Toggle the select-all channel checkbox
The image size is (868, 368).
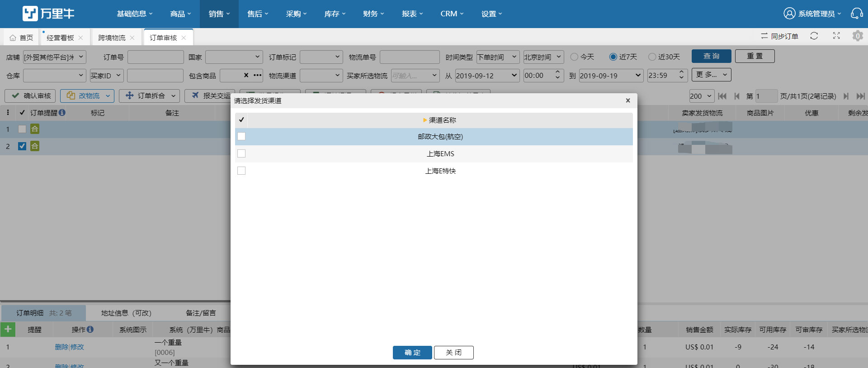[241, 120]
